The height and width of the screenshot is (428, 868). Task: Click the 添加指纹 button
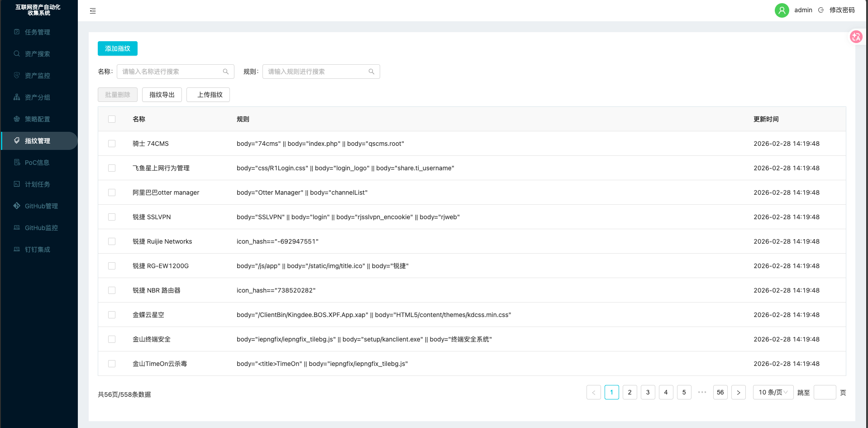coord(118,48)
